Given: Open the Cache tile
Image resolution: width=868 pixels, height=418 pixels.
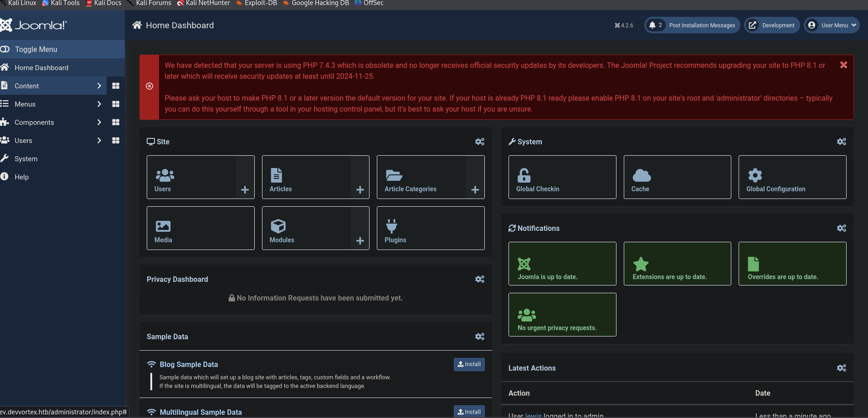Looking at the screenshot, I should click(677, 177).
